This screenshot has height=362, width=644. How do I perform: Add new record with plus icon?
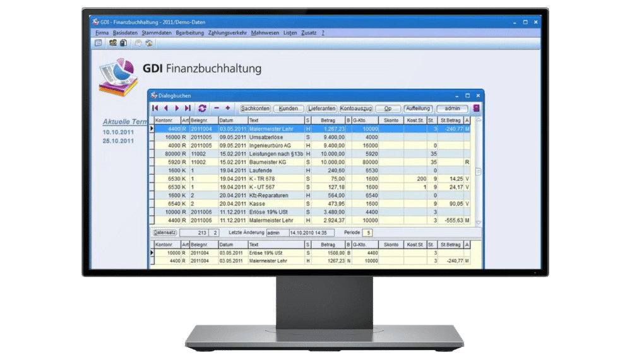pyautogui.click(x=227, y=108)
